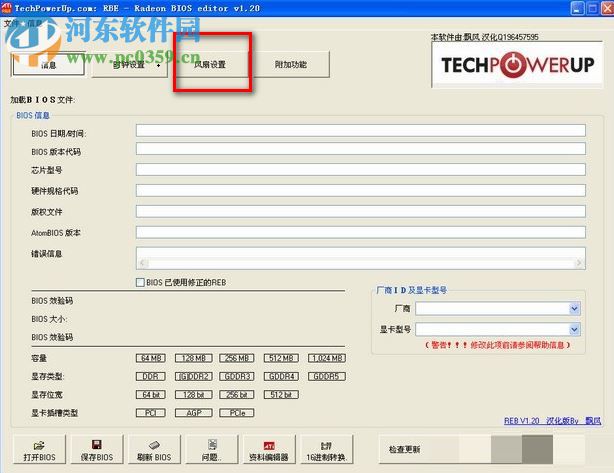Select the 256 MB capacity indicator

click(237, 358)
